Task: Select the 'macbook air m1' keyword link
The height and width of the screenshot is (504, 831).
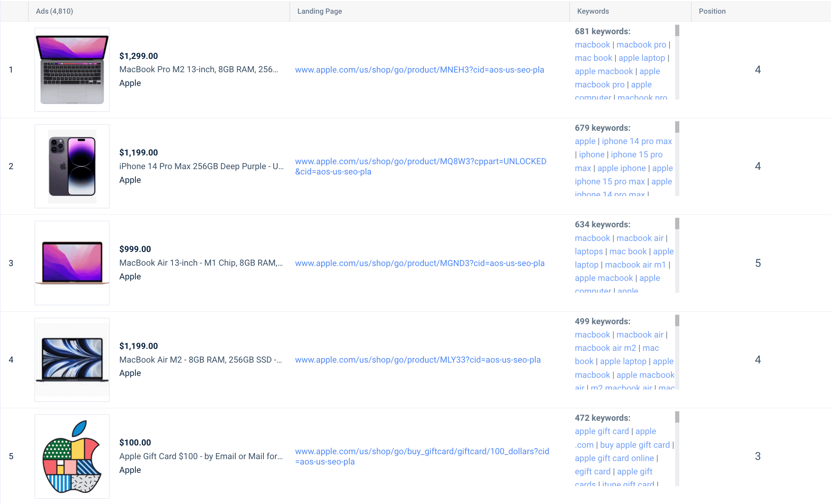Action: pos(635,265)
